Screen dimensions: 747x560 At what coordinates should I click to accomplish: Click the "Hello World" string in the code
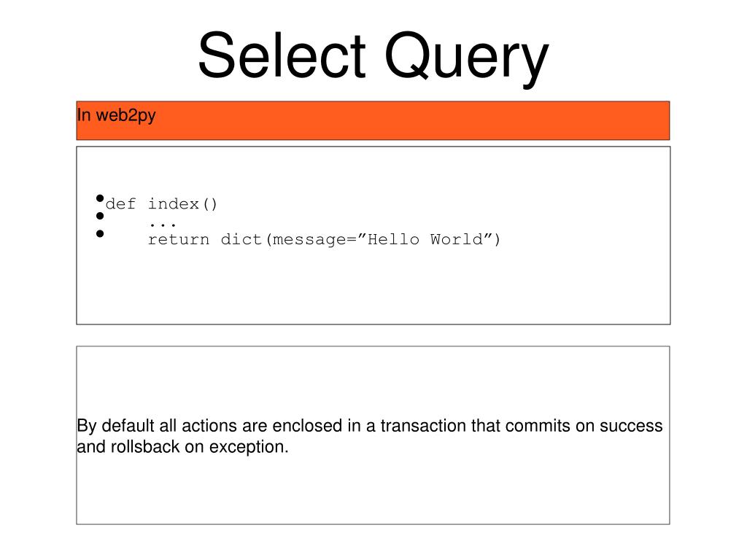429,239
